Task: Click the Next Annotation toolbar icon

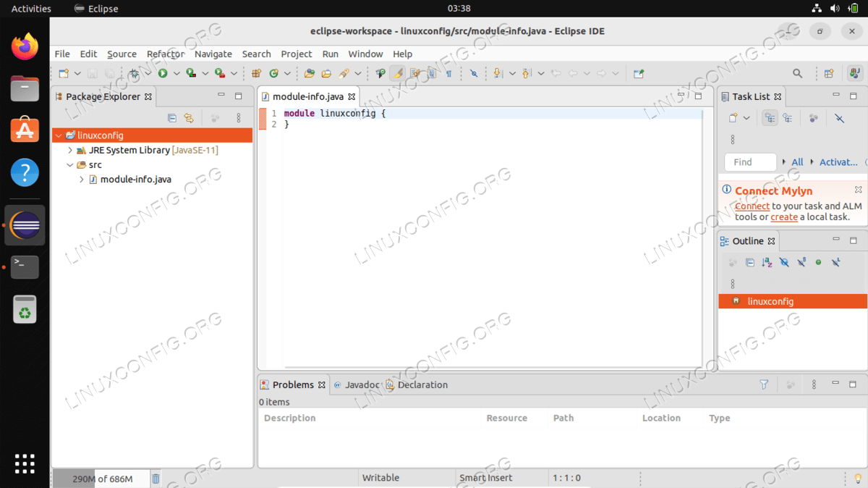Action: [x=498, y=73]
